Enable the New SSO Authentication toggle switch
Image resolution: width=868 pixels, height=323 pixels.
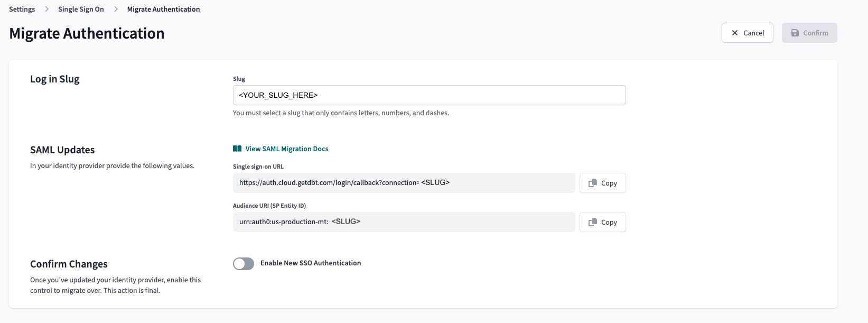pos(244,264)
